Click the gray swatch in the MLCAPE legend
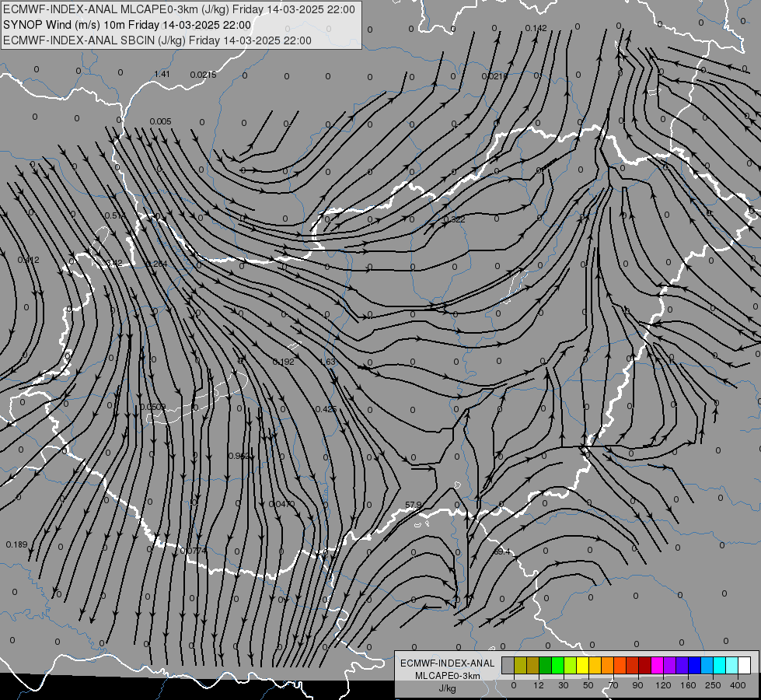This screenshot has height=700, width=761. click(x=508, y=666)
